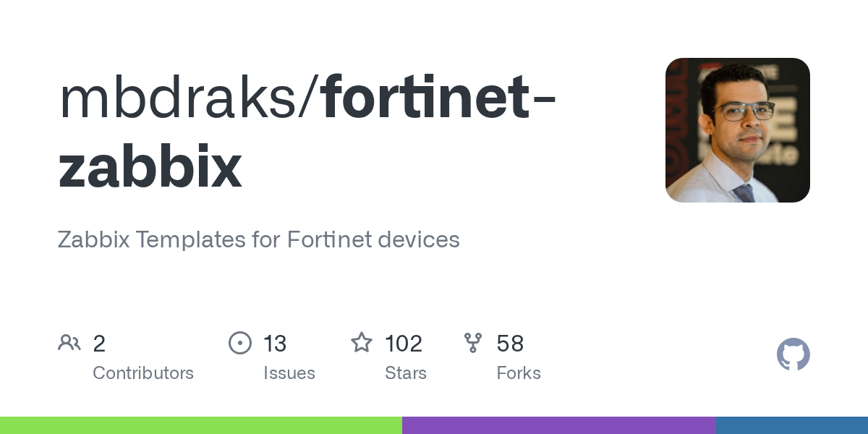Click the Contributors label
This screenshot has width=868, height=434.
143,373
